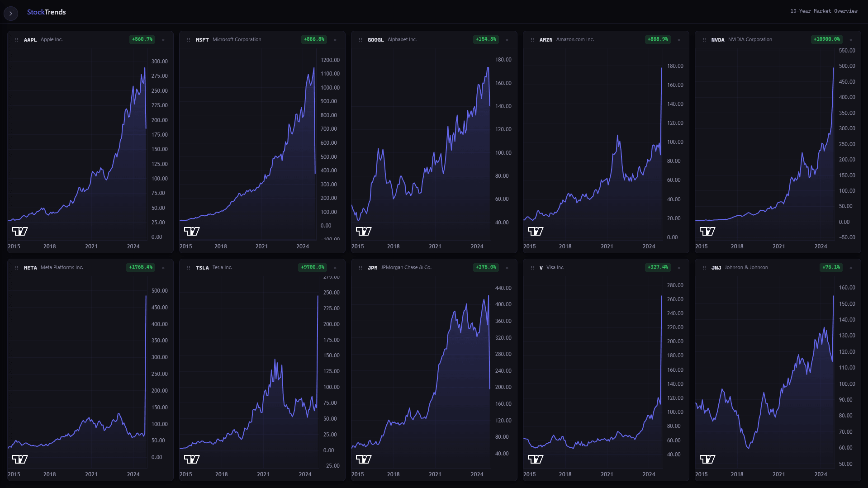Click the drag handle on AAPL card
Image resolution: width=868 pixels, height=488 pixels.
point(17,40)
